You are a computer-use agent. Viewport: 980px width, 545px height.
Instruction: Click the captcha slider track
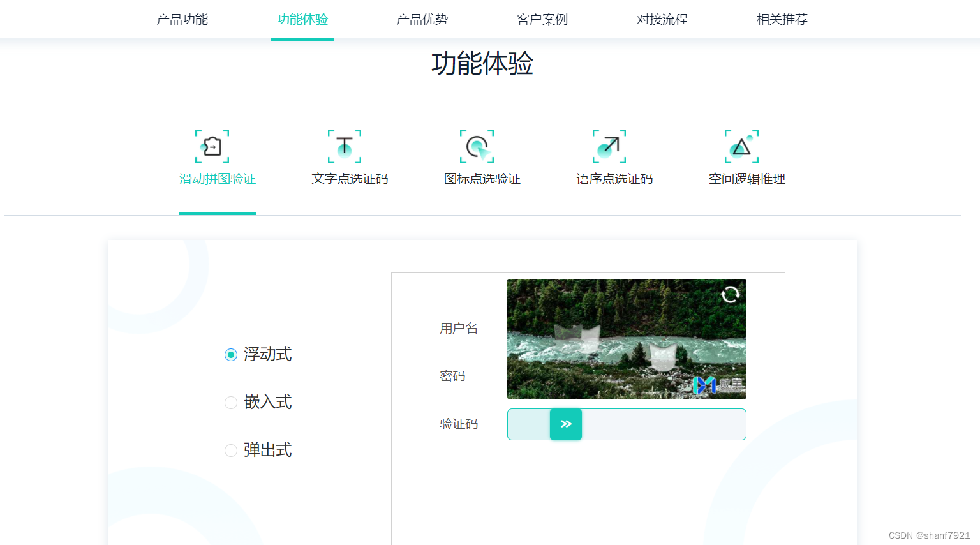click(627, 424)
